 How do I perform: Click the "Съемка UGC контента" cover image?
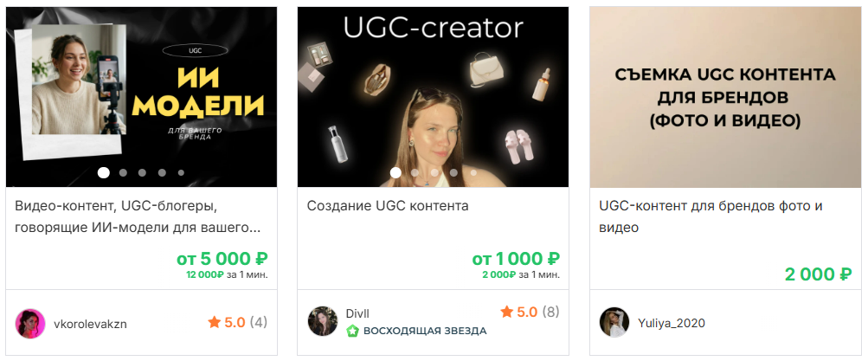click(725, 97)
